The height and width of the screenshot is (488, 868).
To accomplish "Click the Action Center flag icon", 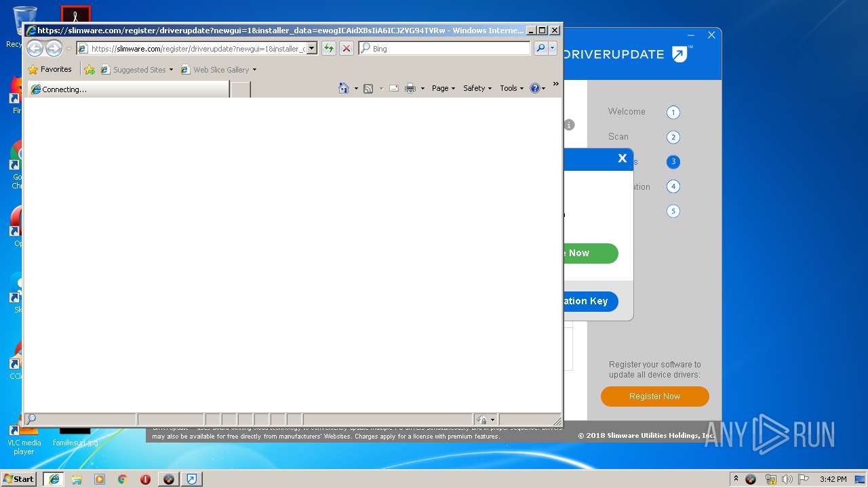I will [804, 479].
